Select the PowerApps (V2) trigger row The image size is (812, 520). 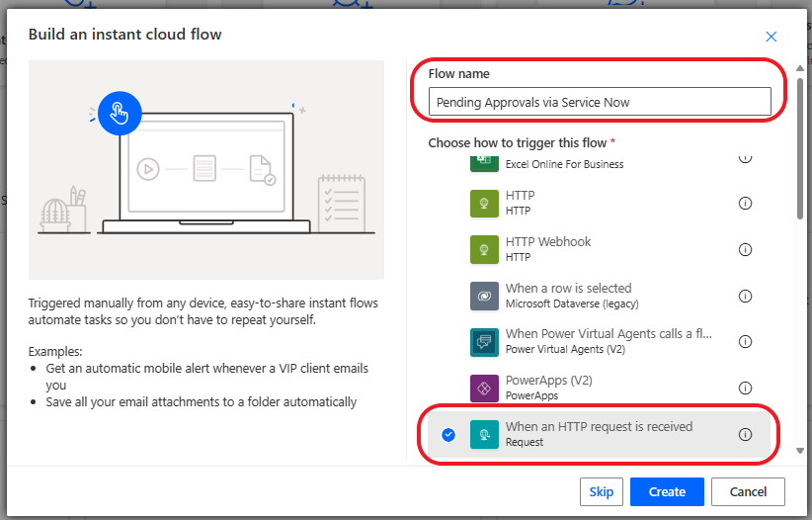click(598, 389)
